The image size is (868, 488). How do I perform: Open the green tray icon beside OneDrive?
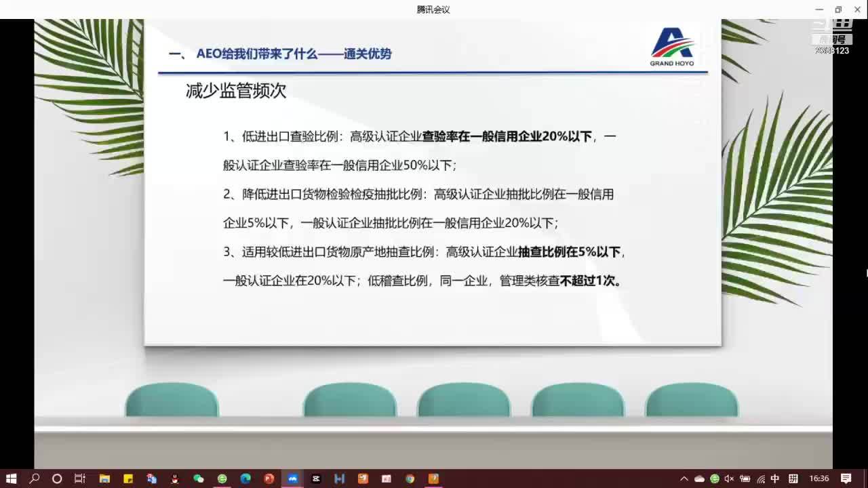pyautogui.click(x=714, y=479)
